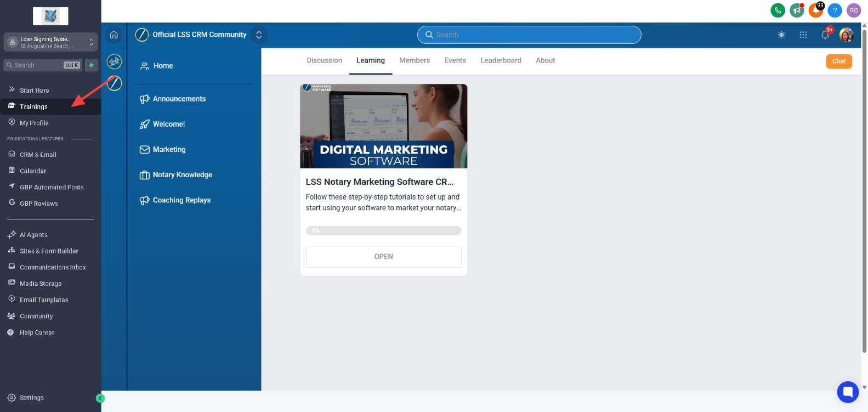868x412 pixels.
Task: Switch to the Members tab
Action: 415,60
